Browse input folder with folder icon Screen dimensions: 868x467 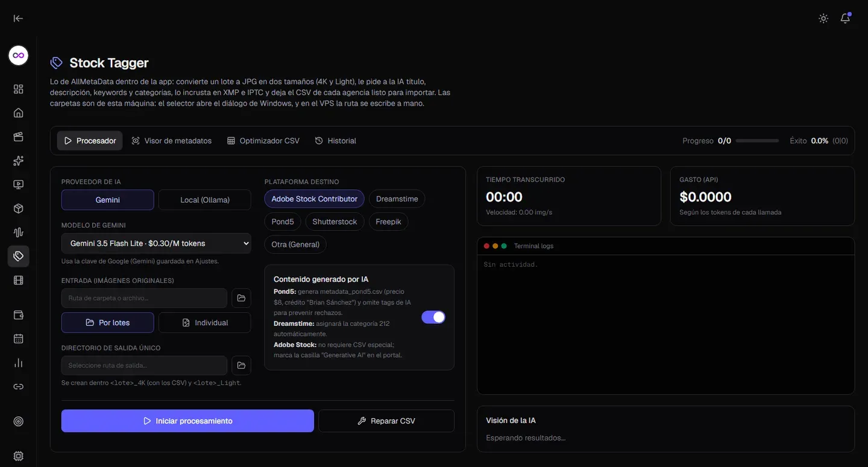click(x=241, y=298)
